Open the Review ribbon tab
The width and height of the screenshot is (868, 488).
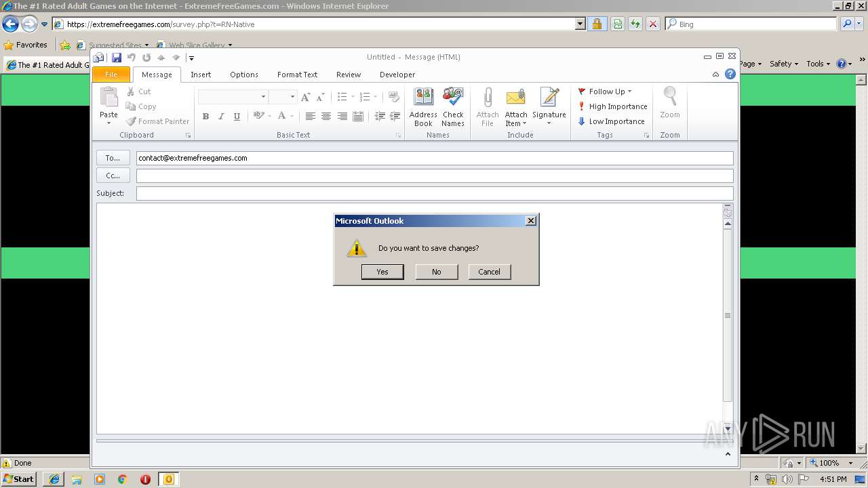(x=349, y=75)
